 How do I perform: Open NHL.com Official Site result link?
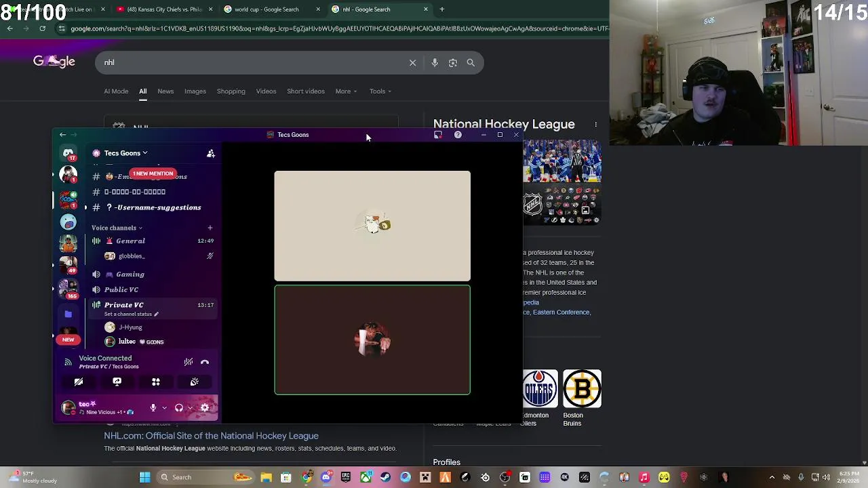coord(211,436)
